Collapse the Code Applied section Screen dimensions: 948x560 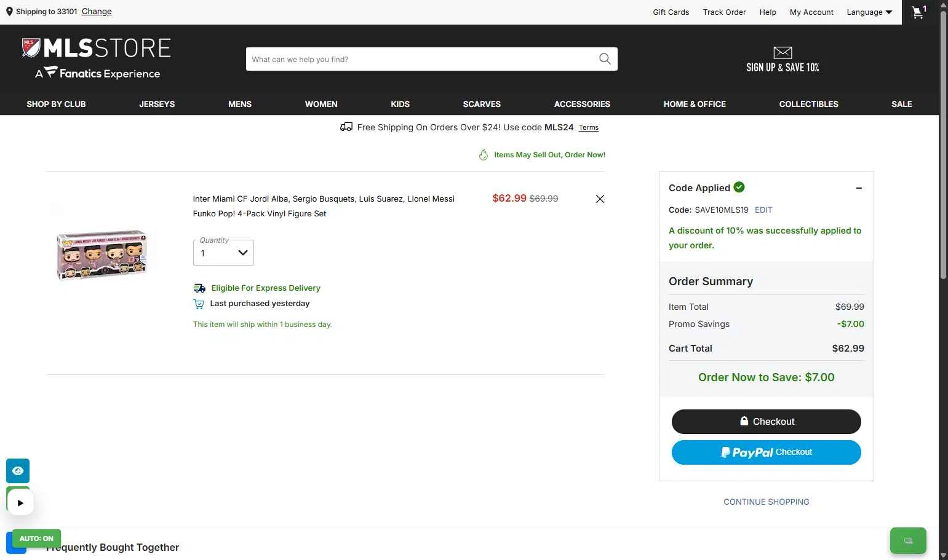(859, 188)
